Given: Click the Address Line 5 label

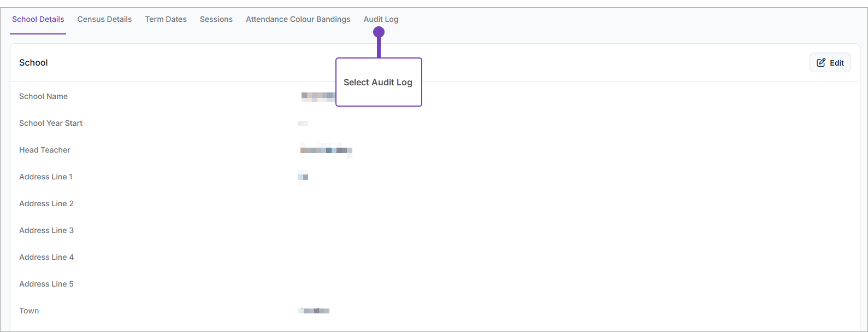Looking at the screenshot, I should coord(46,284).
